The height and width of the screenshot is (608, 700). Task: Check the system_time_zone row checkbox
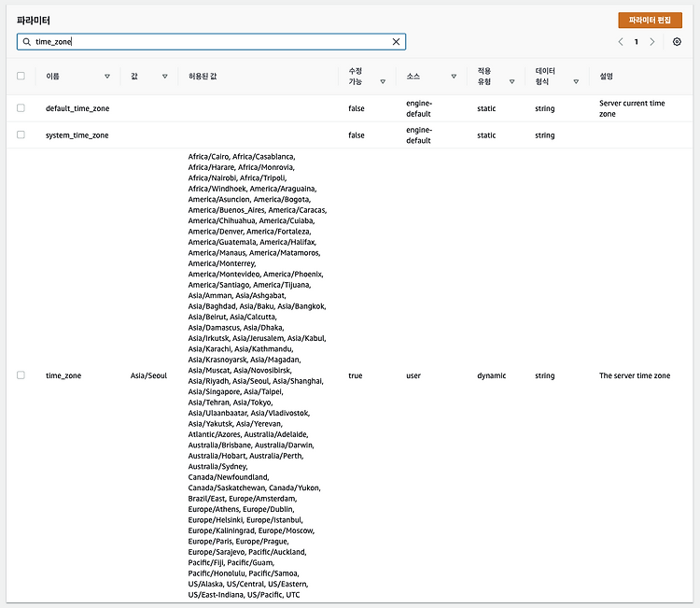[21, 134]
